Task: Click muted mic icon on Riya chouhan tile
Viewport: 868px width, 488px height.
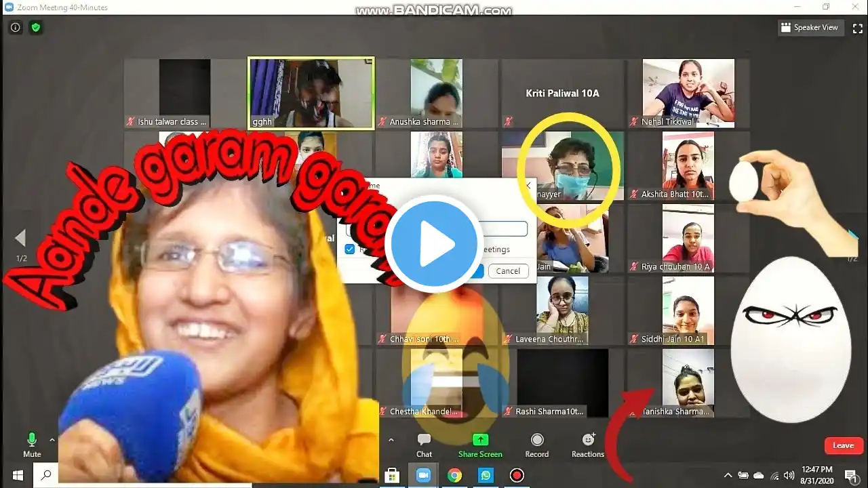Action: 634,267
